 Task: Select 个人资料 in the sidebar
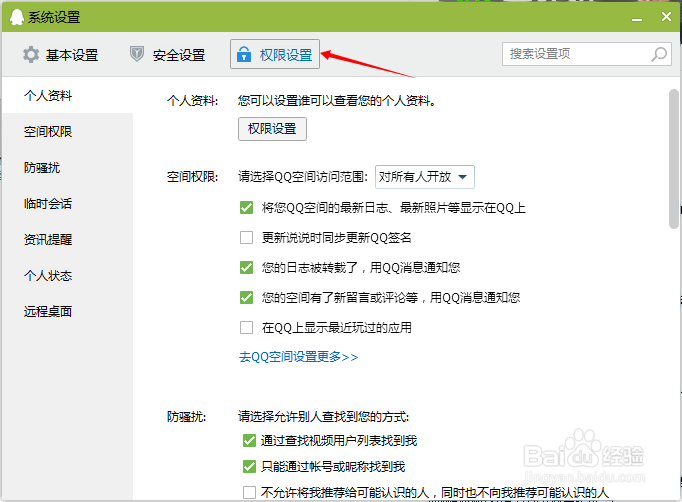click(67, 95)
